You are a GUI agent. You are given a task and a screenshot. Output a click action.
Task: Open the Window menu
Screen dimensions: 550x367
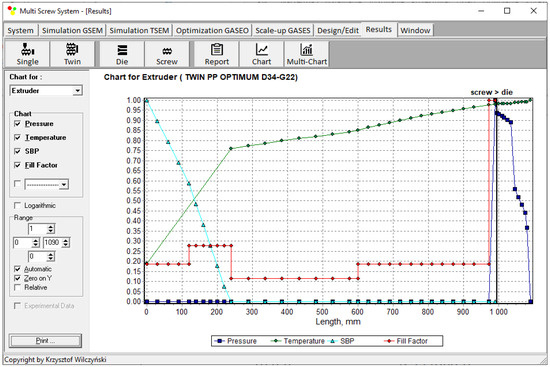coord(415,31)
